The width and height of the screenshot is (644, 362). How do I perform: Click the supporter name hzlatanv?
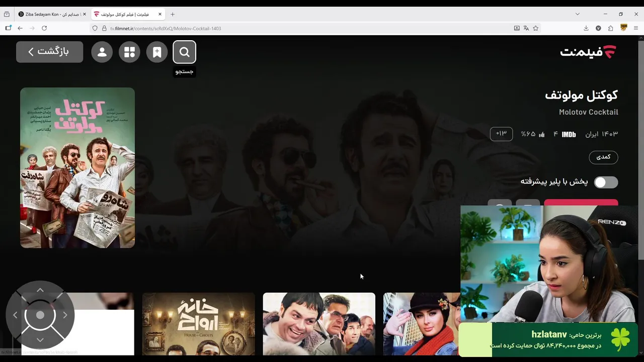point(549,334)
